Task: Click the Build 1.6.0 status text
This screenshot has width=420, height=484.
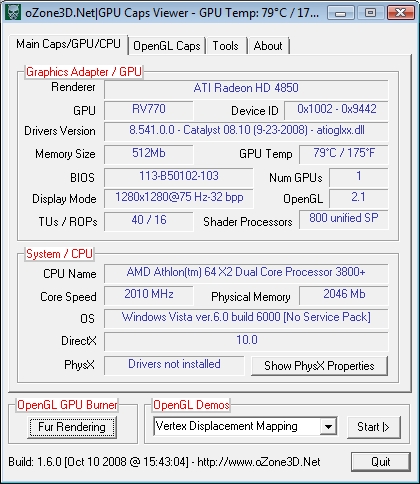Action: pyautogui.click(x=164, y=462)
